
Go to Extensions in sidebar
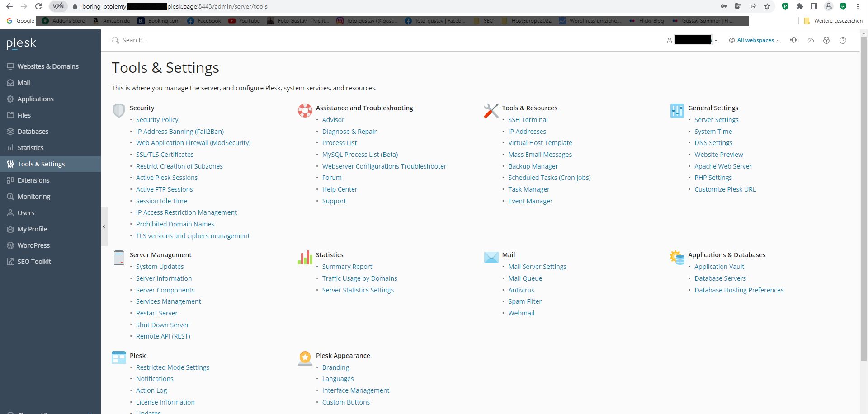tap(33, 180)
